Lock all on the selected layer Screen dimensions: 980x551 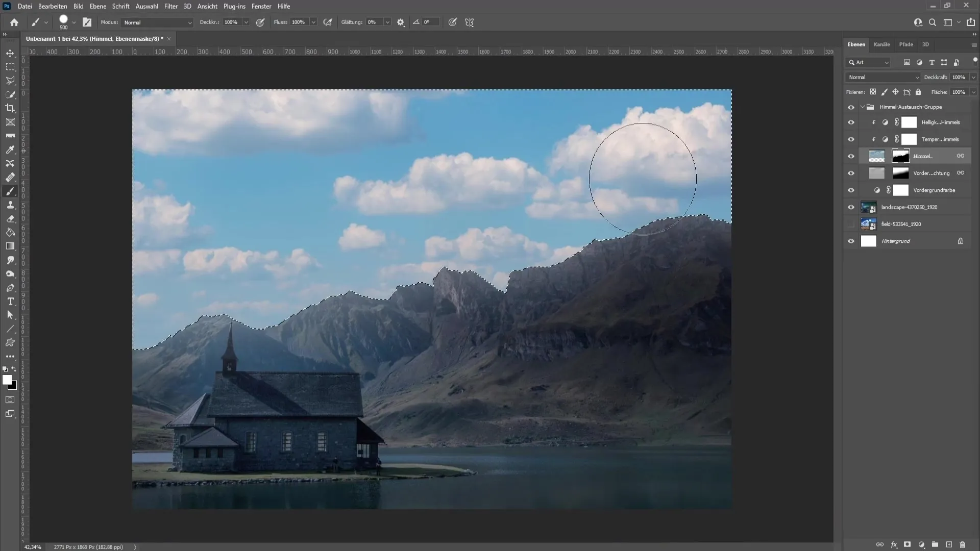coord(918,92)
